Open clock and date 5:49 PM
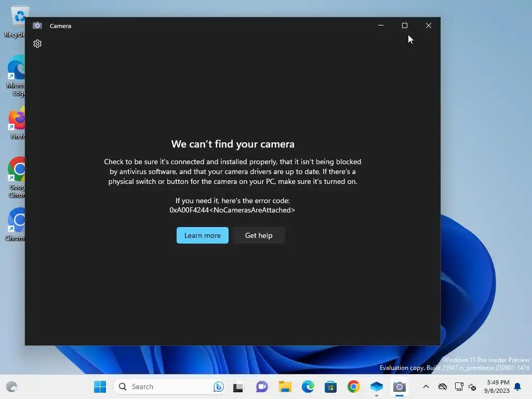This screenshot has width=532, height=399. pos(497,387)
